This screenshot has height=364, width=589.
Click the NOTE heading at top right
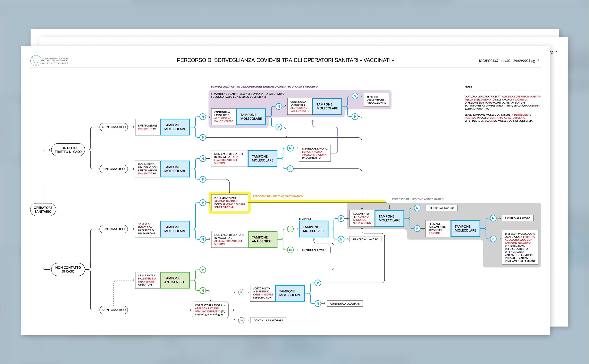(x=468, y=87)
